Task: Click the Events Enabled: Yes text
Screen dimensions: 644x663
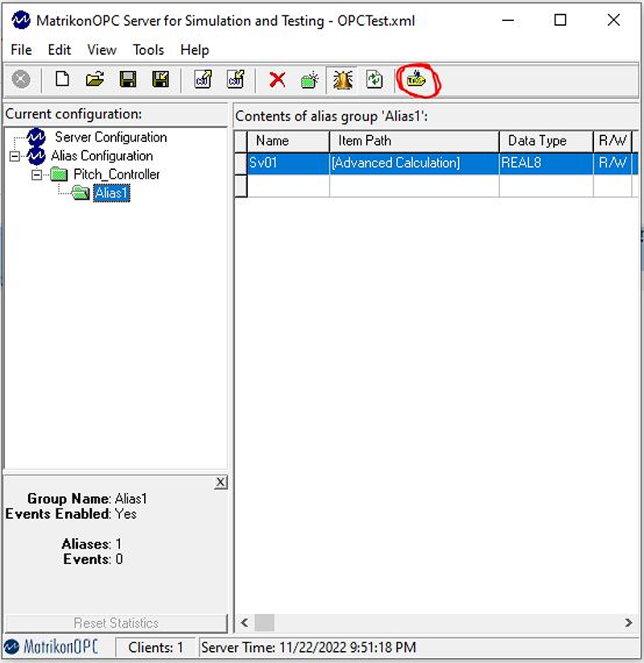Action: (71, 514)
